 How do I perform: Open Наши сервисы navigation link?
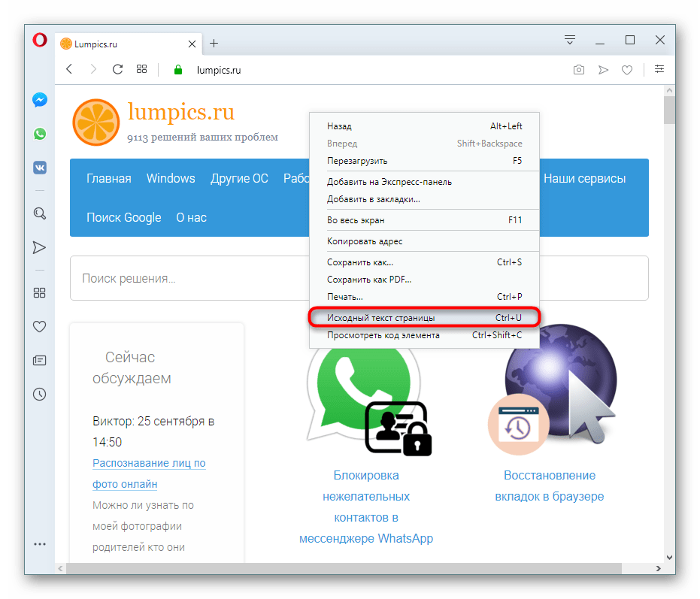[x=584, y=179]
